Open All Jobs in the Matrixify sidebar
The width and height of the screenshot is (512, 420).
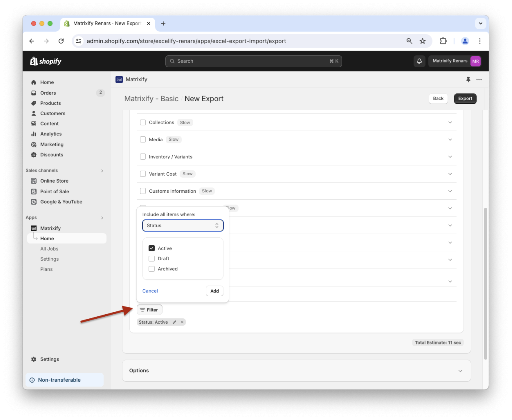pyautogui.click(x=49, y=248)
